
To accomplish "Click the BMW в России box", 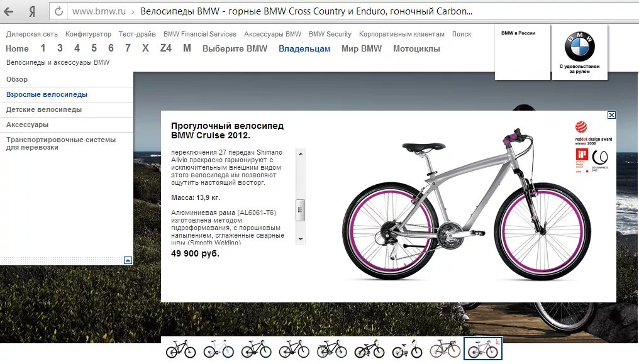I will (x=523, y=52).
